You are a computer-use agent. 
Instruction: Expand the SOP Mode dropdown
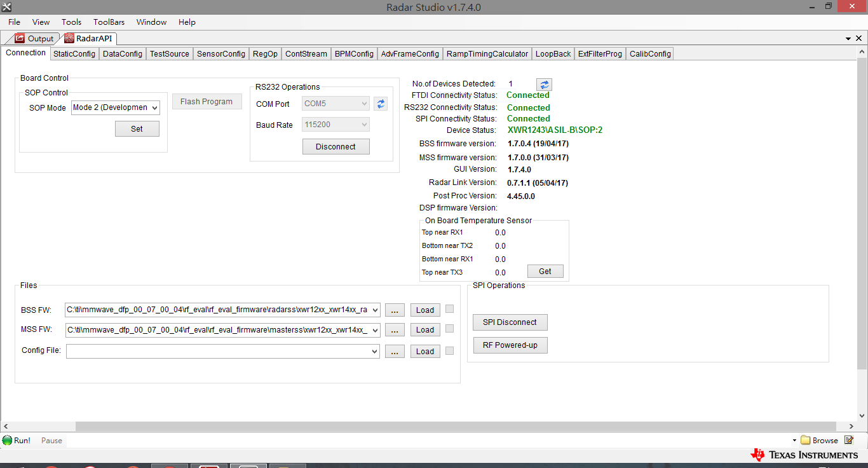[x=154, y=108]
